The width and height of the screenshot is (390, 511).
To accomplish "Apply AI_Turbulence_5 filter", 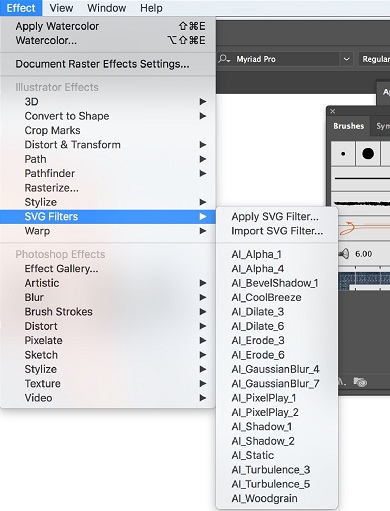I will coord(277,484).
